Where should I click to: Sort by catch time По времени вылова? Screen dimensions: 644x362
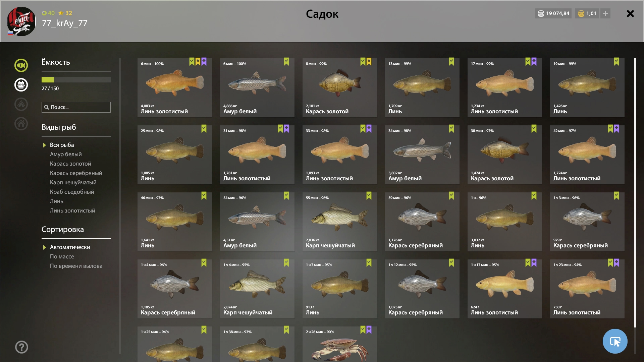pos(76,266)
